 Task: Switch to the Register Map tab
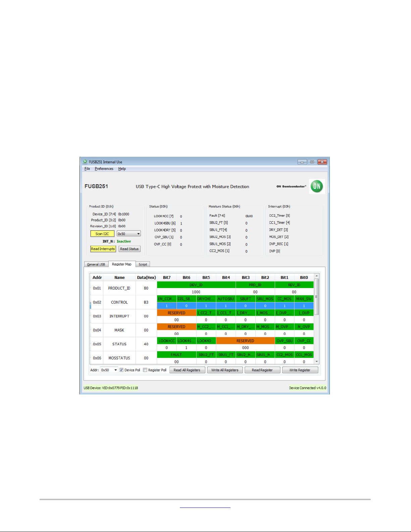pos(122,264)
